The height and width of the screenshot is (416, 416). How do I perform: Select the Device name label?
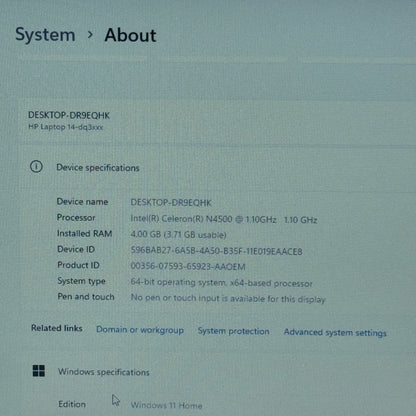82,202
